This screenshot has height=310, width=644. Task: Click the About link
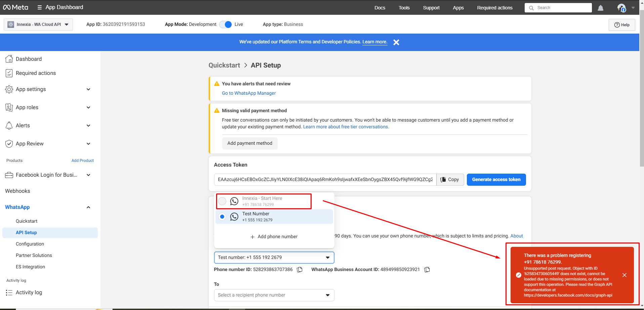(x=517, y=236)
